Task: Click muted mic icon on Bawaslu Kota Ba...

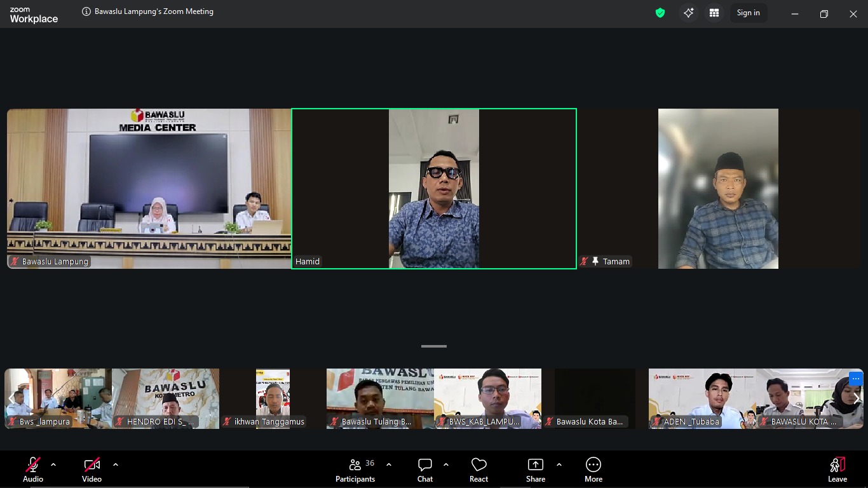Action: point(549,421)
